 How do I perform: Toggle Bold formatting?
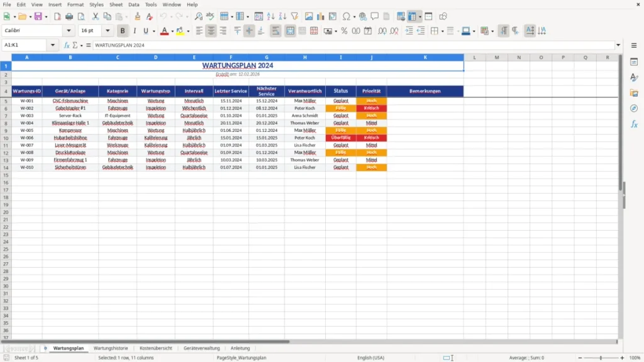click(123, 31)
